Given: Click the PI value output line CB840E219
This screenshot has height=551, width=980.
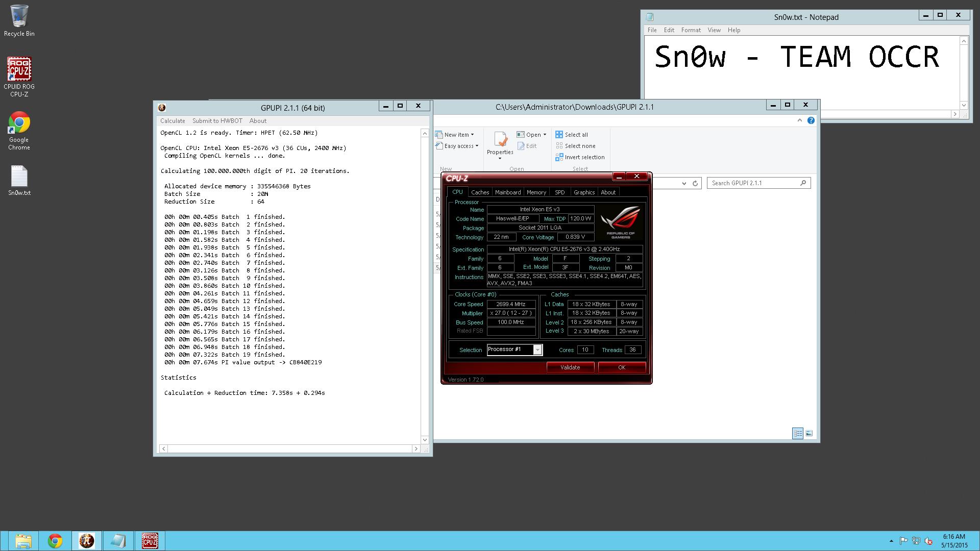Looking at the screenshot, I should 243,362.
